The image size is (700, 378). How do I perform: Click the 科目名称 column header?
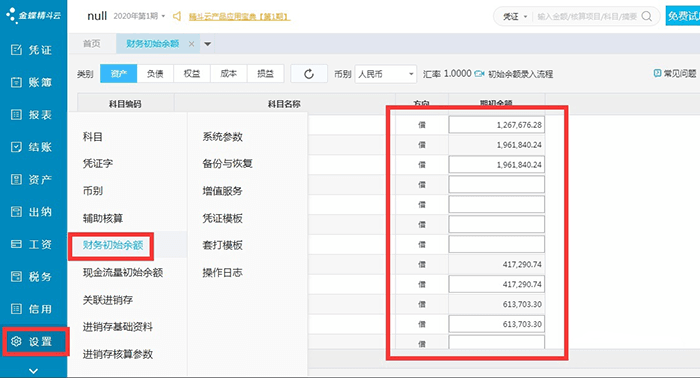click(x=284, y=104)
